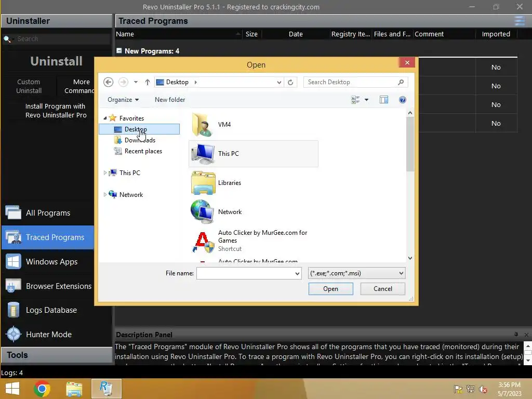The image size is (532, 399).
Task: Open File Explorer from taskbar
Action: [74, 389]
